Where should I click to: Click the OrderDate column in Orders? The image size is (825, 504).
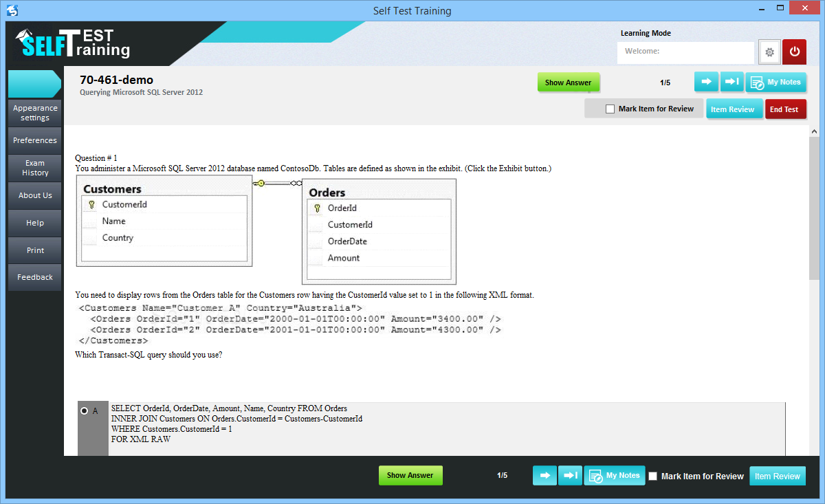(x=347, y=241)
